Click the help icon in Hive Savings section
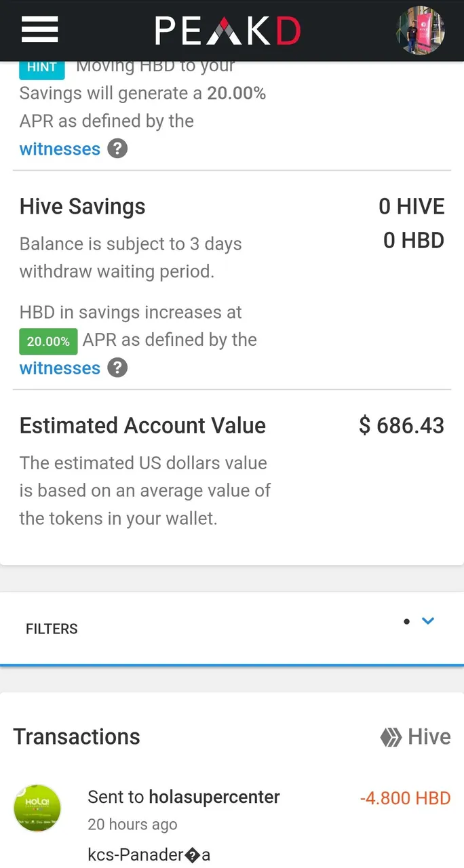Viewport: 464px width, 868px height. tap(117, 368)
